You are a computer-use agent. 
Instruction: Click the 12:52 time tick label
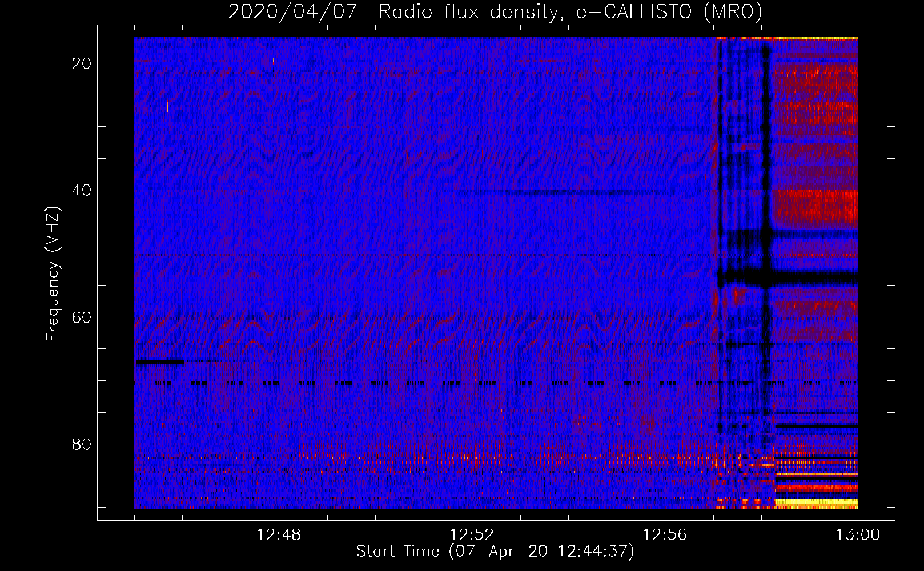[472, 535]
